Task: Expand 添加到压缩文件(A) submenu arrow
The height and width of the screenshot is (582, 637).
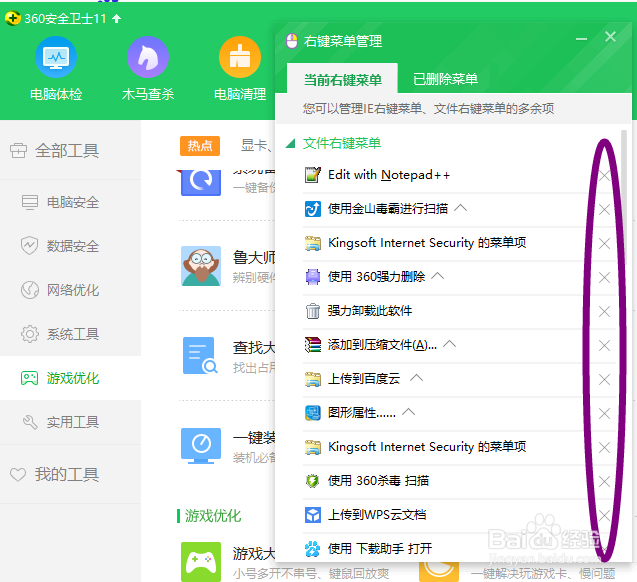Action: coord(449,344)
